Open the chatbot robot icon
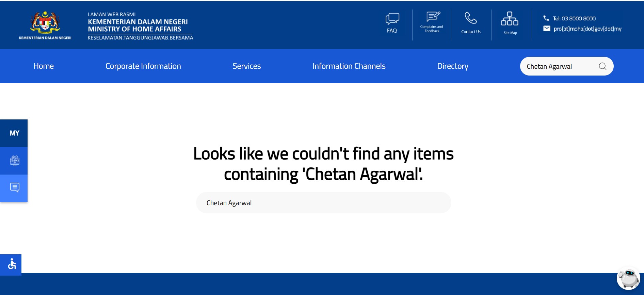This screenshot has height=295, width=644. click(x=628, y=278)
